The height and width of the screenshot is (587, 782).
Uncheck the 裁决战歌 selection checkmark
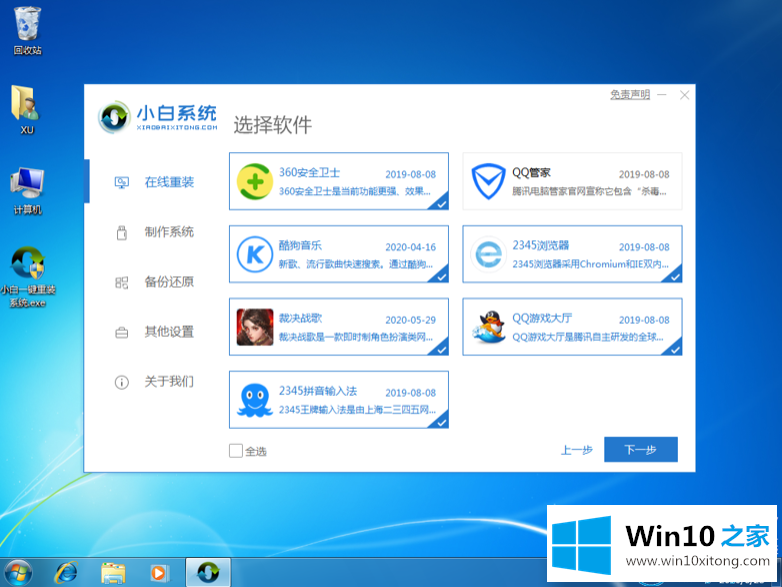coord(440,349)
